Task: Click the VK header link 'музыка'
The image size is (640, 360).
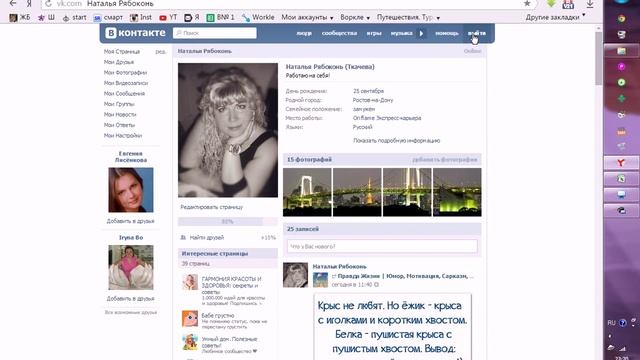Action: point(402,33)
